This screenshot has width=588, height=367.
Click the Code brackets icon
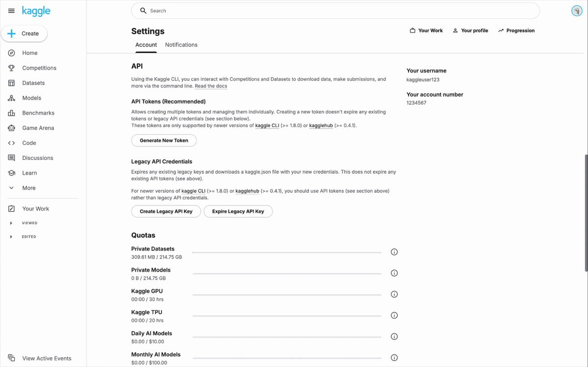[x=11, y=143]
